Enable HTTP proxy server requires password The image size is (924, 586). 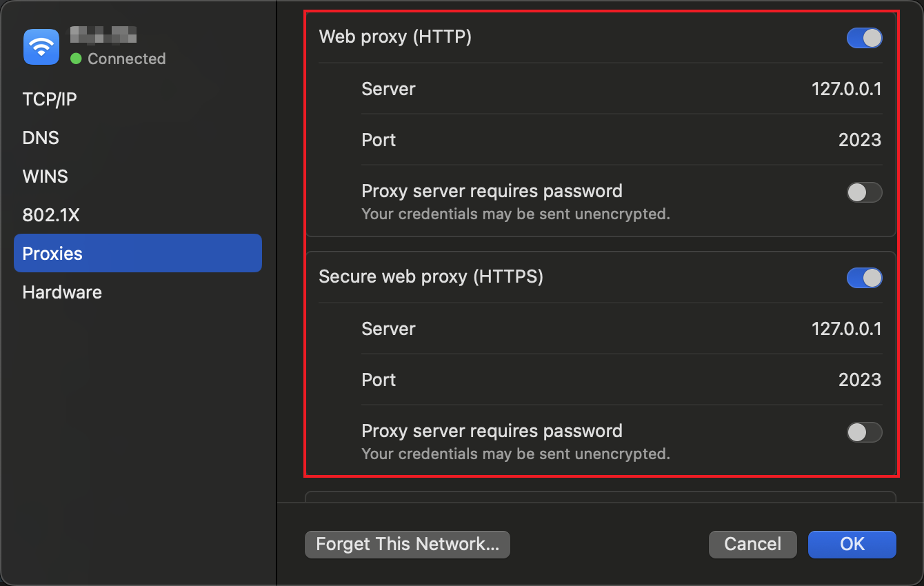[x=864, y=192]
